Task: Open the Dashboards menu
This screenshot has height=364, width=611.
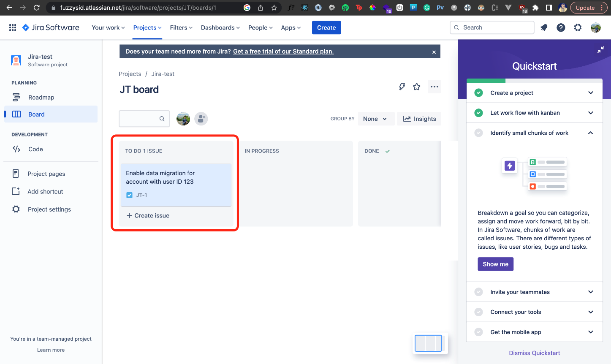Action: coord(220,27)
